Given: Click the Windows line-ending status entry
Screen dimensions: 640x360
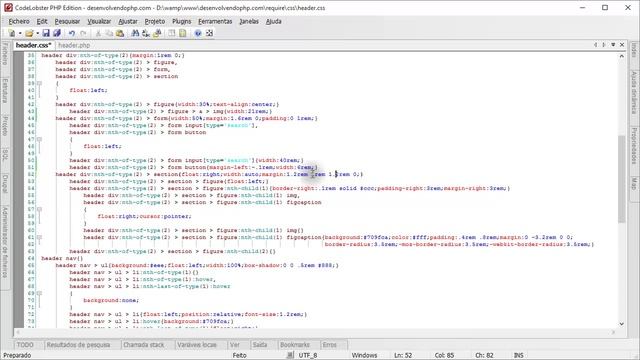Looking at the screenshot, I should (x=364, y=356).
